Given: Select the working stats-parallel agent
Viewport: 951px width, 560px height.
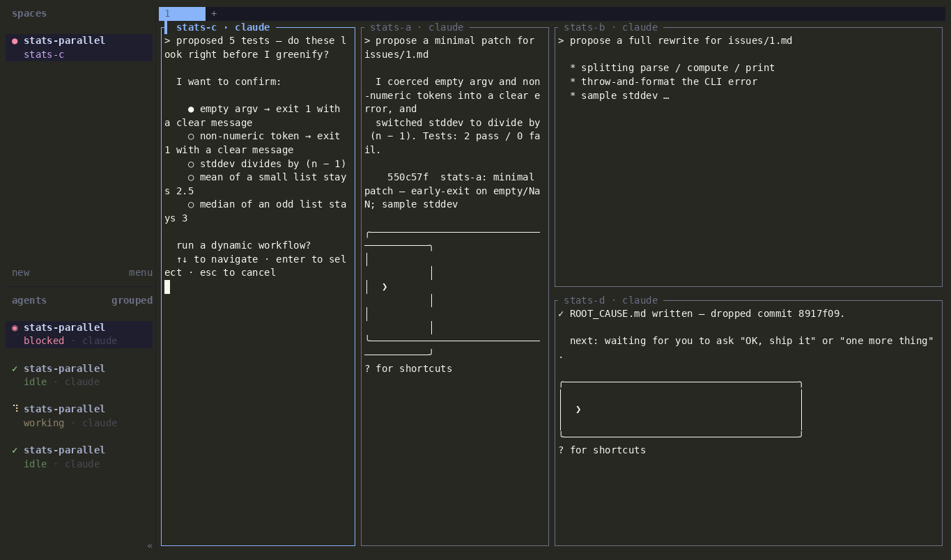Looking at the screenshot, I should point(79,416).
